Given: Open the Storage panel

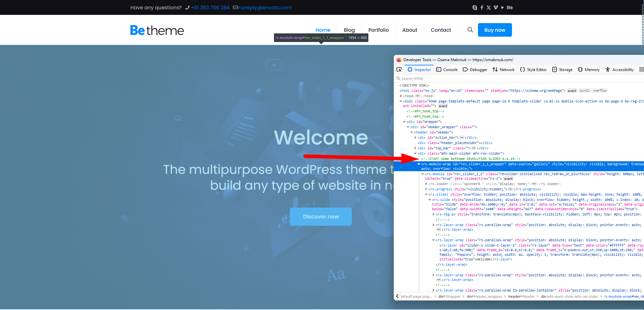Looking at the screenshot, I should [x=562, y=69].
